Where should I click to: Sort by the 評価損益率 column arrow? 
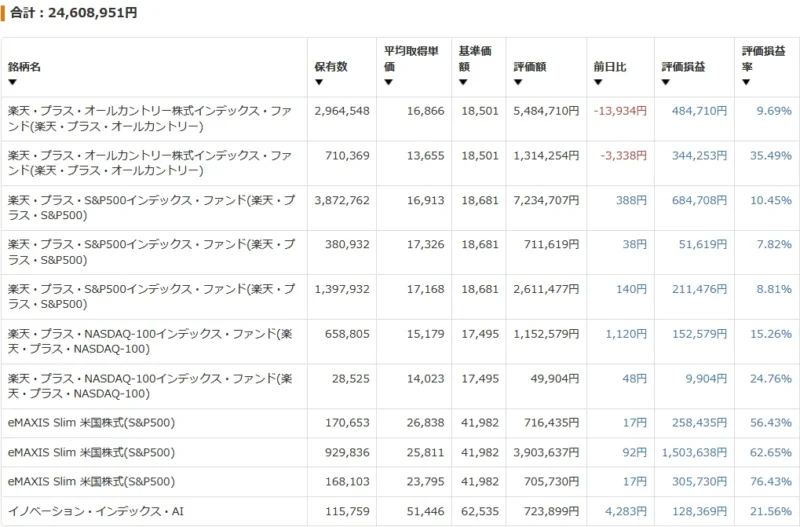click(x=746, y=82)
